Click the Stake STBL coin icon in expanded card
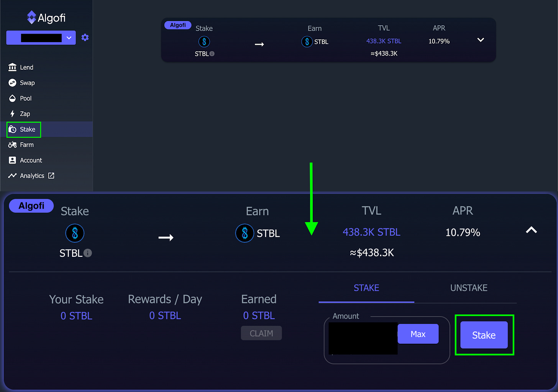The height and width of the screenshot is (392, 558). (75, 233)
